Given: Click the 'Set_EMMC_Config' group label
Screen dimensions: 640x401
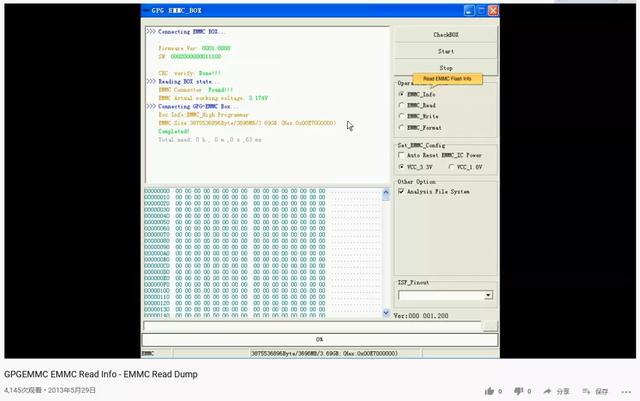Looking at the screenshot, I should click(421, 145).
